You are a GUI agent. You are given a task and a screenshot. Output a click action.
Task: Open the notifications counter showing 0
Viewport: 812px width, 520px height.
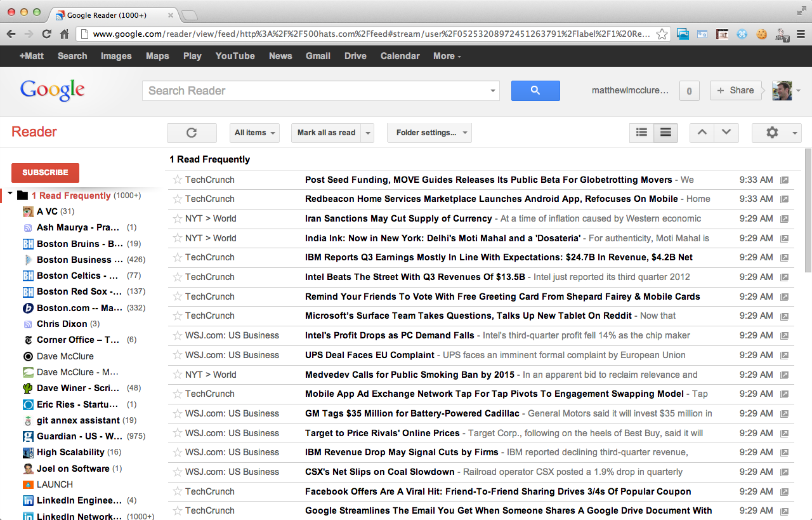pyautogui.click(x=689, y=91)
